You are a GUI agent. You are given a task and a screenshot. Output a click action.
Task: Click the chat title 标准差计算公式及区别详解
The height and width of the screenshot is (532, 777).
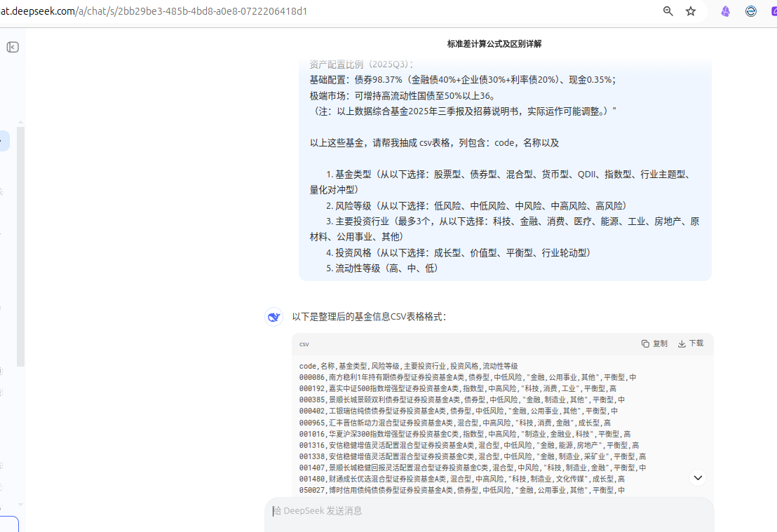[494, 44]
